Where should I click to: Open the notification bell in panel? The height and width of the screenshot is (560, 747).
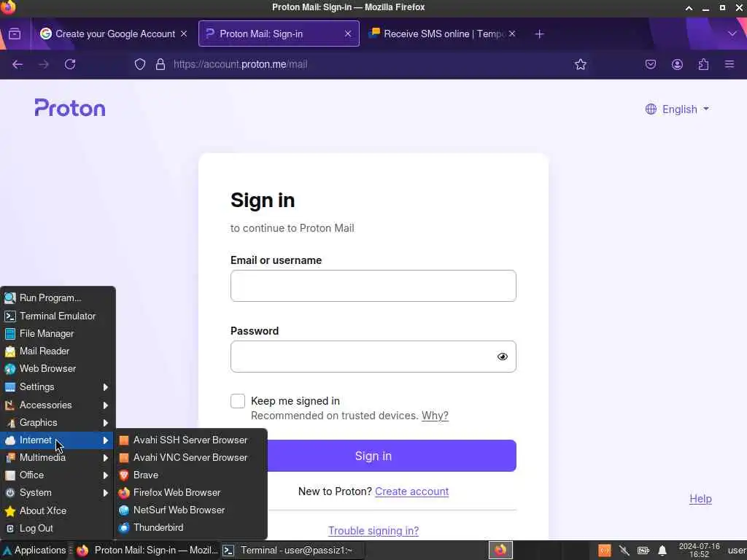[662, 551]
